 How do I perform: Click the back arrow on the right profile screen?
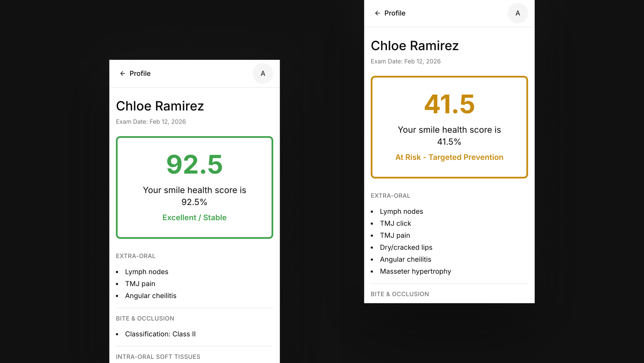click(377, 13)
